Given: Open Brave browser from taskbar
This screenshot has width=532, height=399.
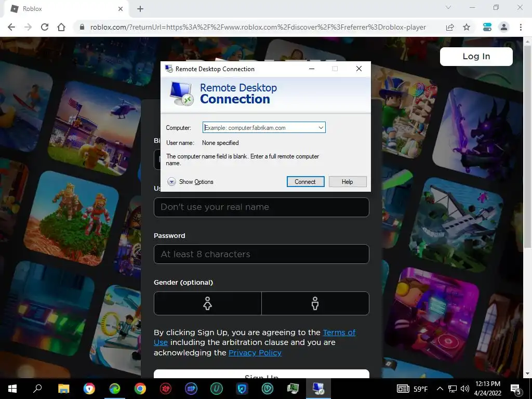Looking at the screenshot, I should point(89,389).
